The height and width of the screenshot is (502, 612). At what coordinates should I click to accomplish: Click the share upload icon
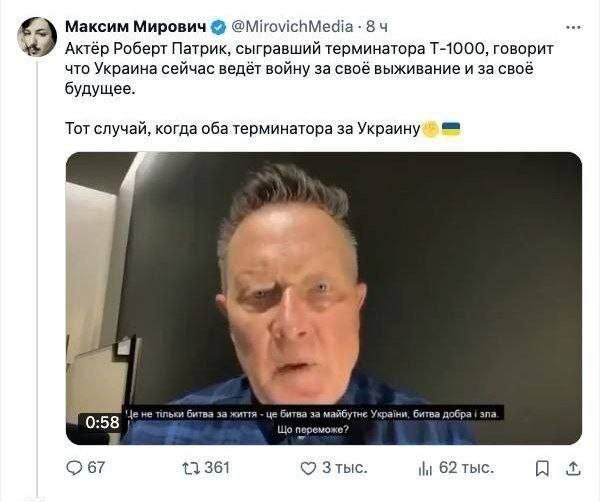[573, 468]
